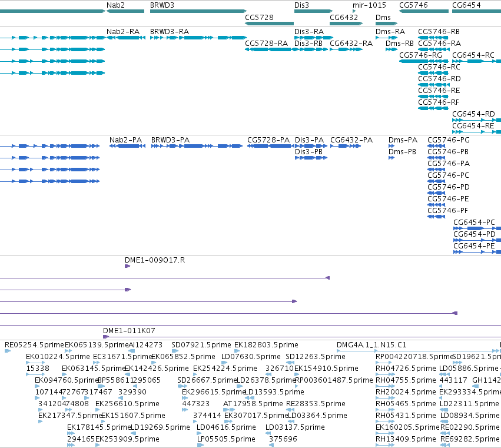Click the DME1-011K07 start marker
The width and height of the screenshot is (501, 448).
106,337
